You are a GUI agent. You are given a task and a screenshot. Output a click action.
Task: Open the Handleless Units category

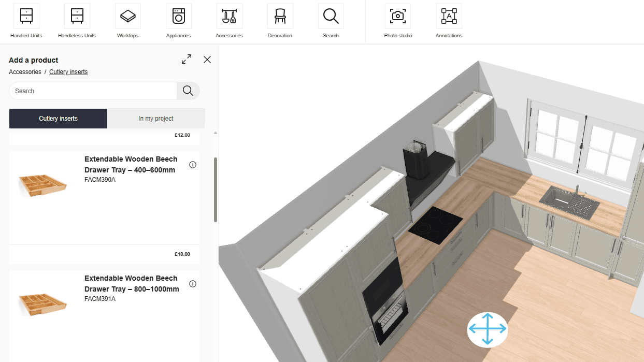point(77,21)
